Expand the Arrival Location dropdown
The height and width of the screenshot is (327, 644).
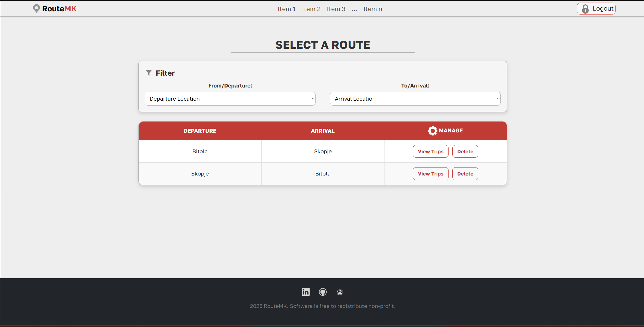coord(415,99)
